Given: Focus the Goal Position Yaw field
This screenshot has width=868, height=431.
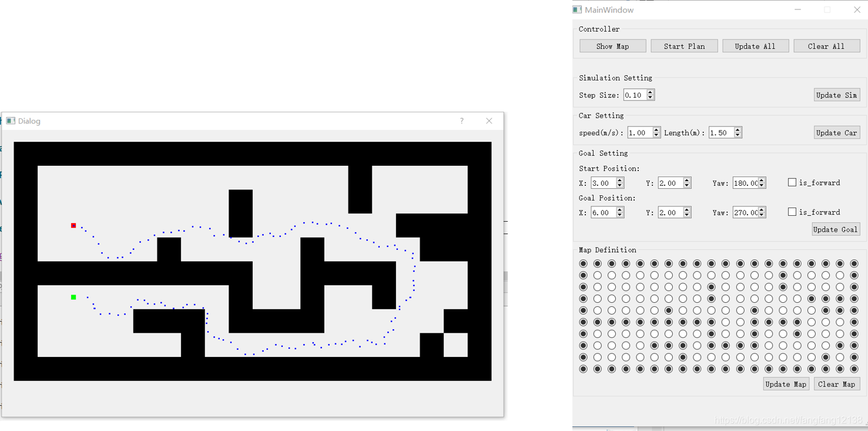Looking at the screenshot, I should point(745,212).
